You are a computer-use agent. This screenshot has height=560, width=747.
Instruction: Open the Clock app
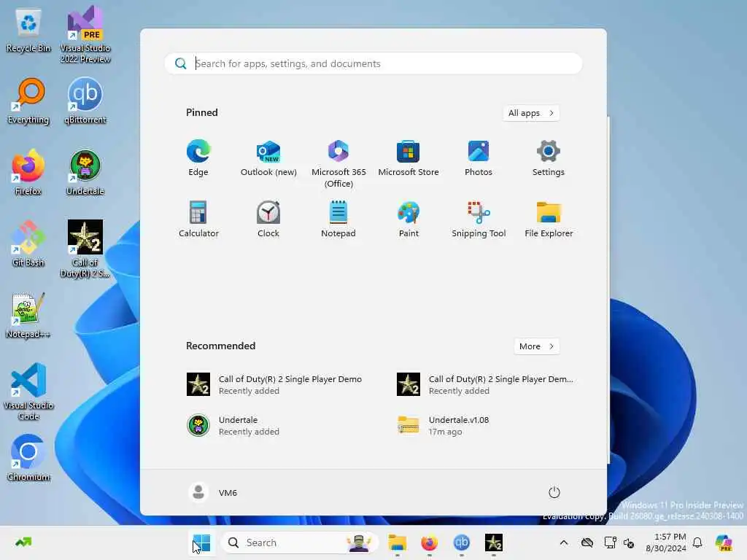point(268,219)
